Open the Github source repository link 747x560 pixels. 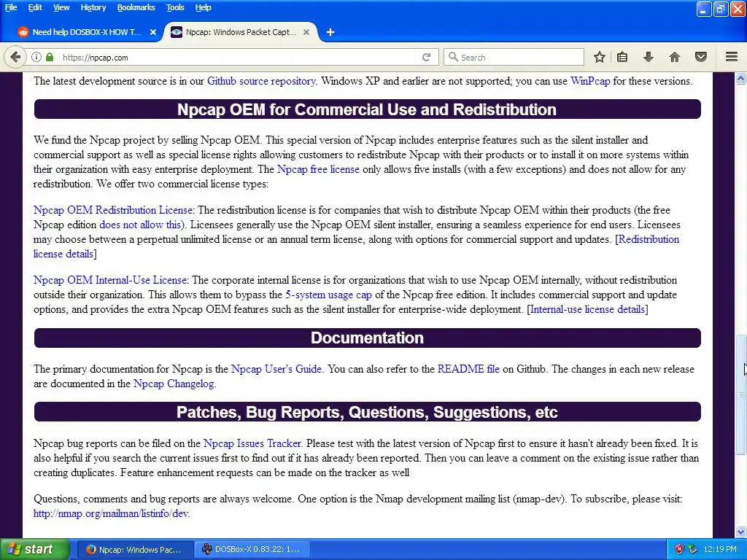(261, 81)
